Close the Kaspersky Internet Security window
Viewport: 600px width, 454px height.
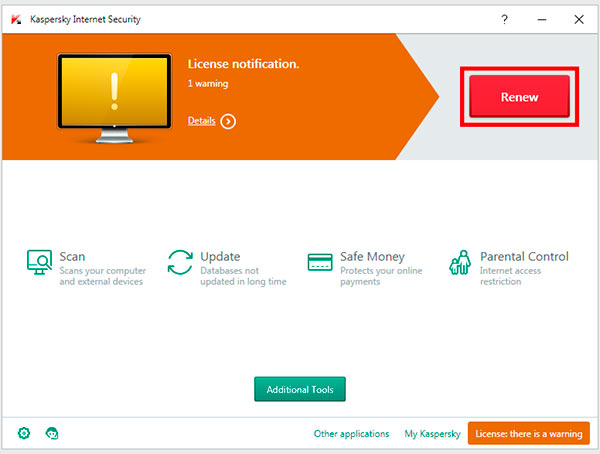point(578,18)
